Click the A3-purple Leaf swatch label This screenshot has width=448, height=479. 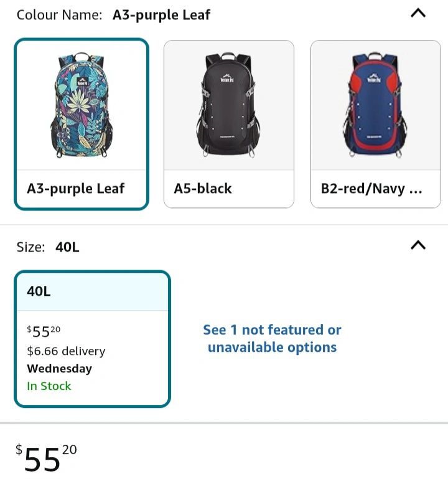coord(76,188)
